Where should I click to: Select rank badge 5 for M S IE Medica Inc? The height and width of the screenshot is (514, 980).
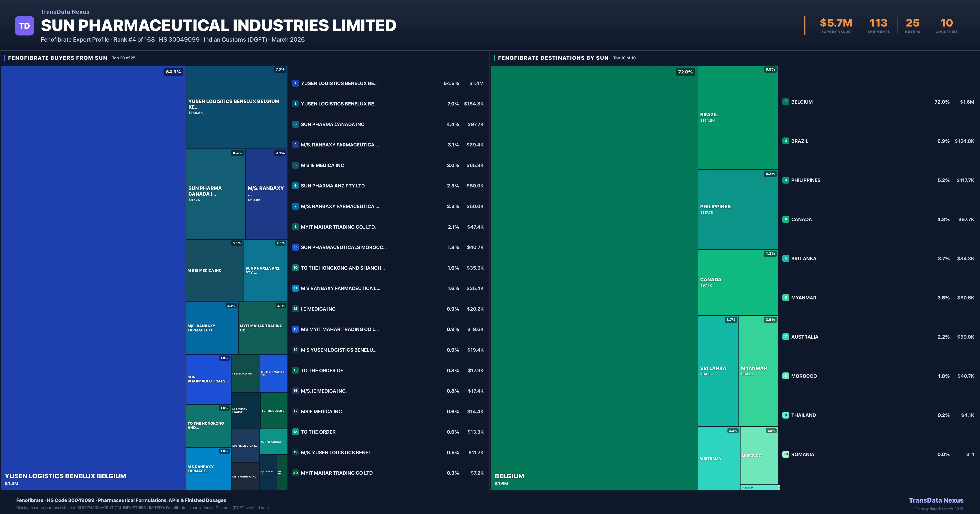(x=295, y=165)
